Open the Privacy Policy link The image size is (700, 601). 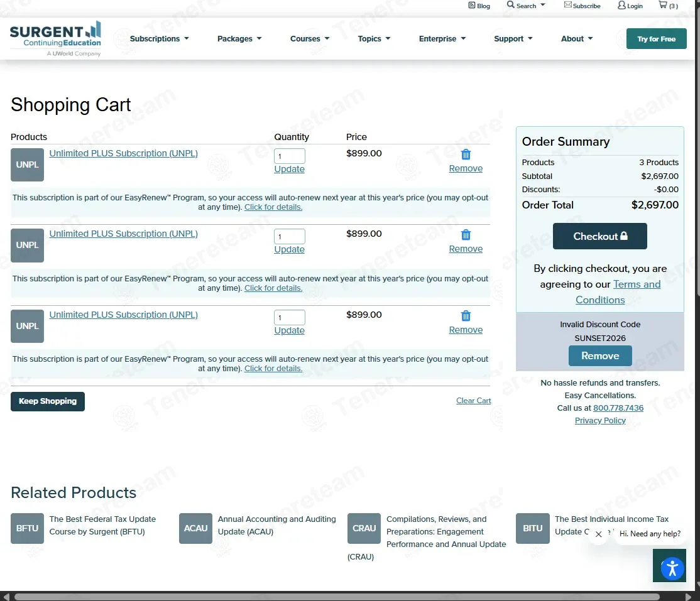tap(600, 420)
